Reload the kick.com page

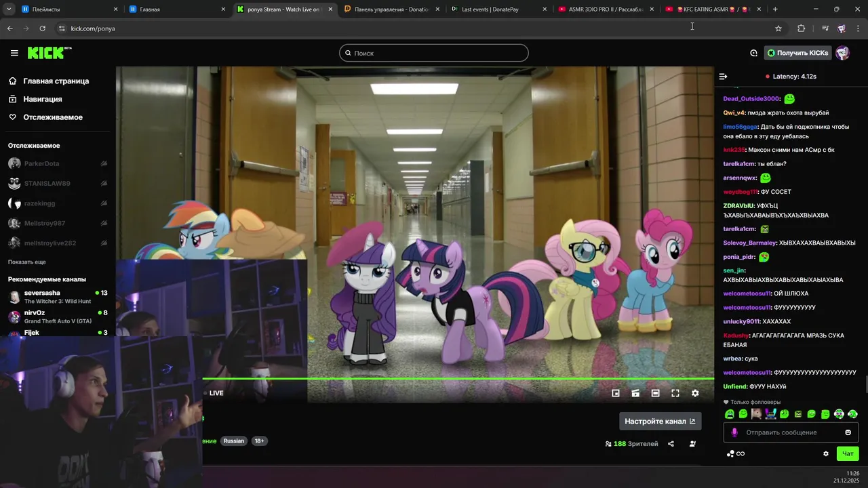42,28
